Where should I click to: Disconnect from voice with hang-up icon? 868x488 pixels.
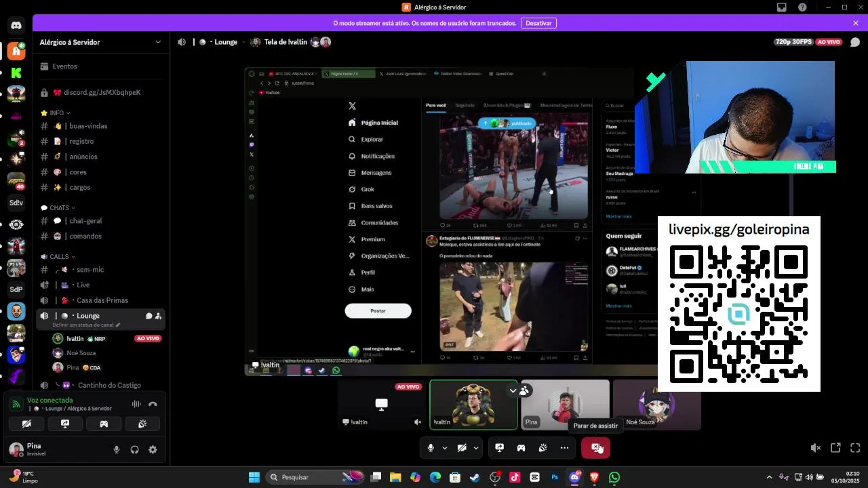click(x=153, y=404)
